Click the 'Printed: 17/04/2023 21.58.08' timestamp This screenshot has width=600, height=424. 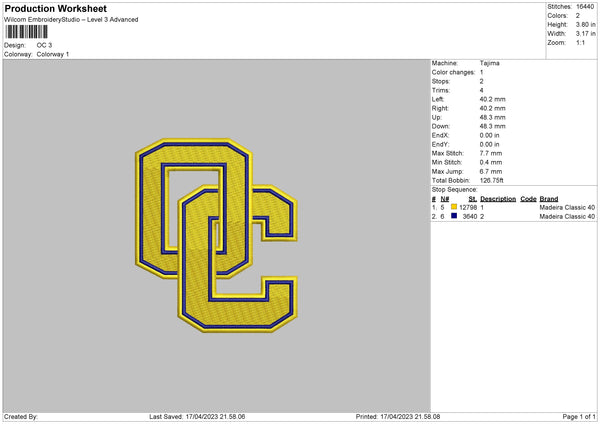(398, 417)
